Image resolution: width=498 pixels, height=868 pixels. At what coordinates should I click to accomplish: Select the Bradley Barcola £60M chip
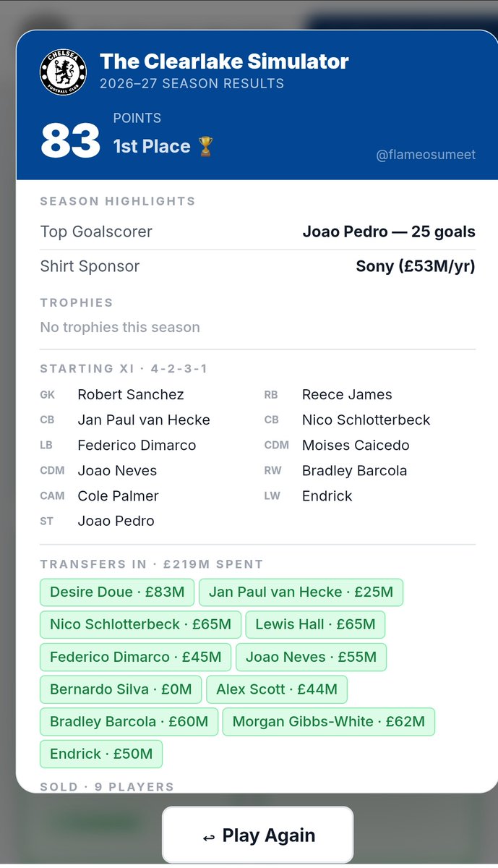pyautogui.click(x=129, y=722)
